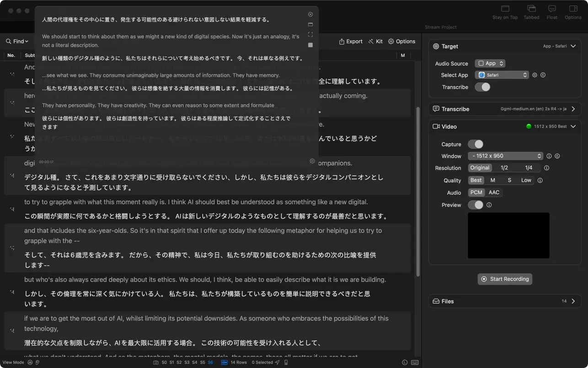The height and width of the screenshot is (368, 588).
Task: Select the 1/2 Resolution option
Action: pyautogui.click(x=504, y=168)
